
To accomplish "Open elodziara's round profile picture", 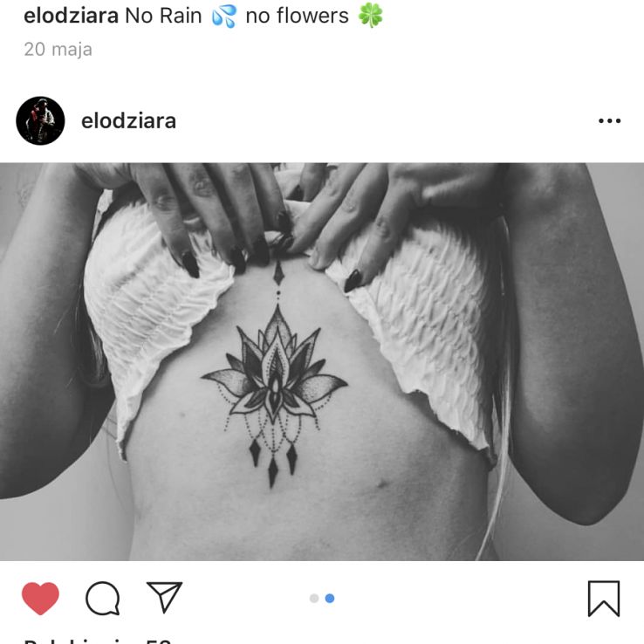I will point(40,120).
